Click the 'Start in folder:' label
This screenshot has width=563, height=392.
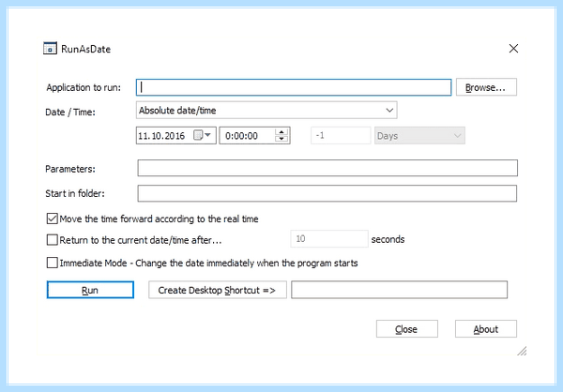(x=75, y=193)
